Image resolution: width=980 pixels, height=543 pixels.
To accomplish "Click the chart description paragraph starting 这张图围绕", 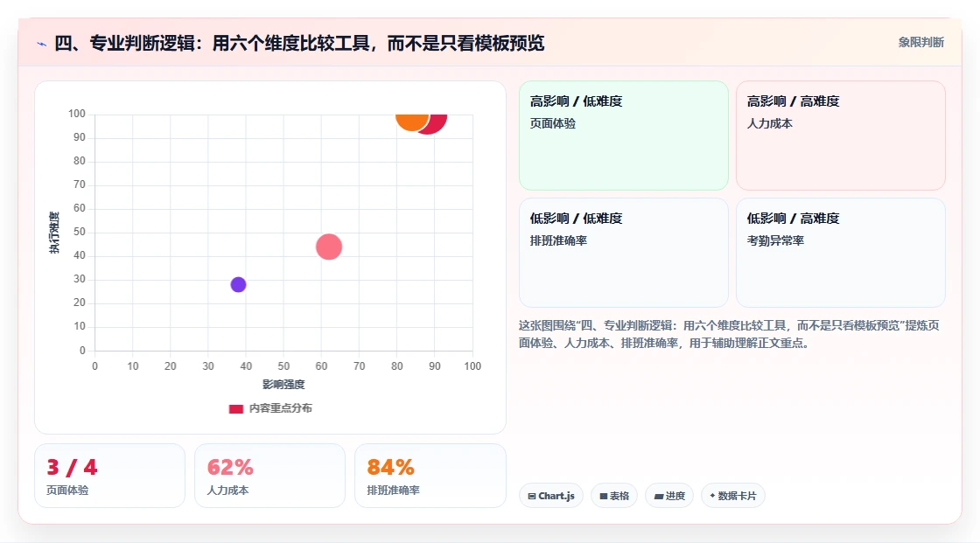I will (x=729, y=334).
